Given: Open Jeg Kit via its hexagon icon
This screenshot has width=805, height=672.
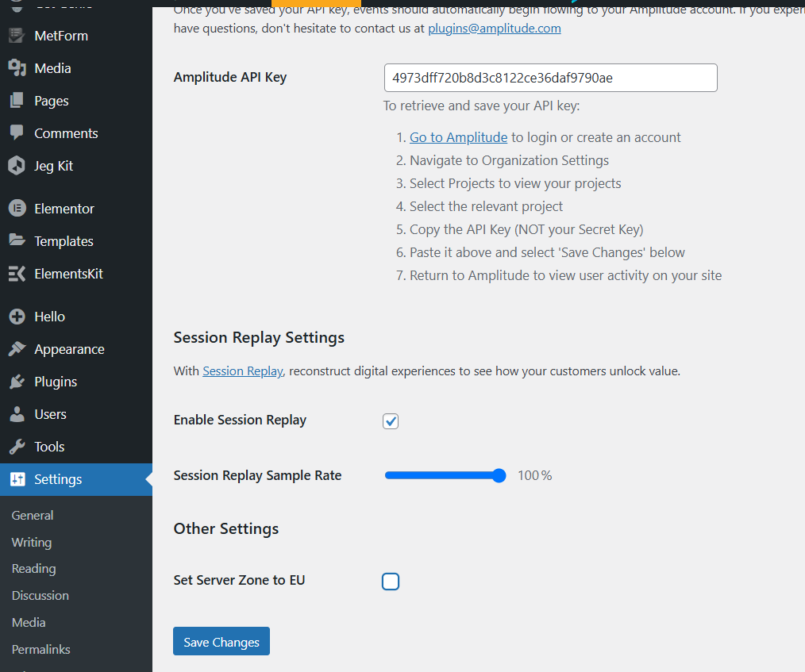Looking at the screenshot, I should pos(17,166).
